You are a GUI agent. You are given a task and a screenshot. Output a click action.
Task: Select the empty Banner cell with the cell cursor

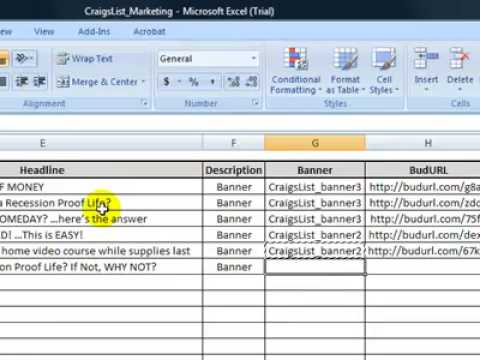tap(315, 267)
